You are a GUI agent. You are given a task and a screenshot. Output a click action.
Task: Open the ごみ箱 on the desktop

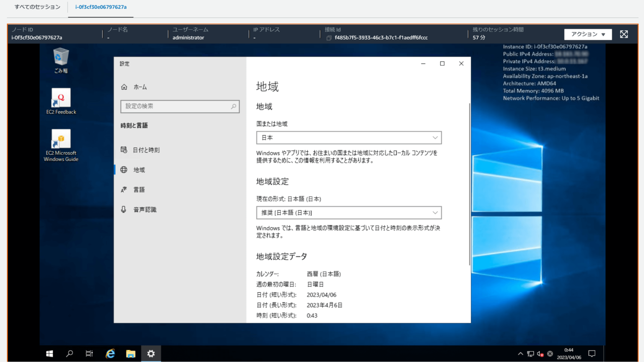61,57
